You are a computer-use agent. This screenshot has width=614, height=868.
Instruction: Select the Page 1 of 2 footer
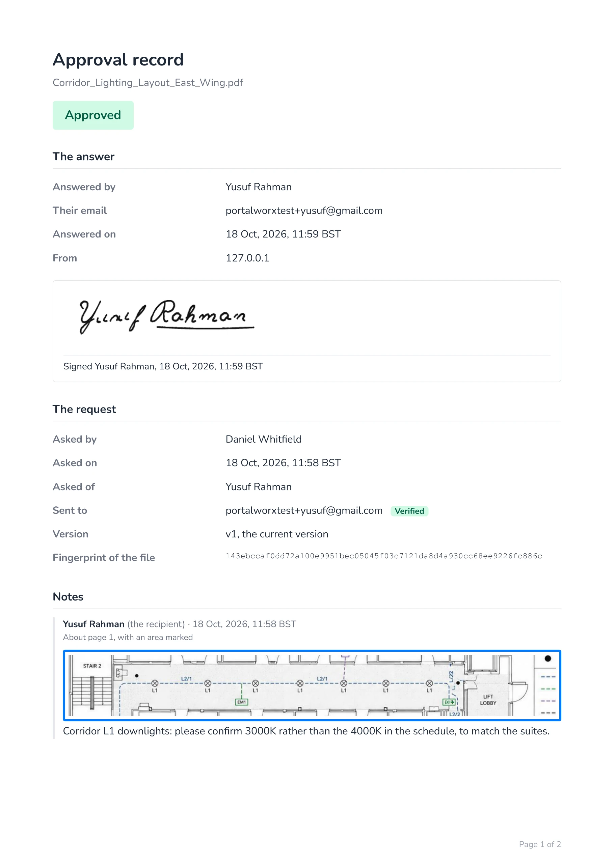coord(540,844)
